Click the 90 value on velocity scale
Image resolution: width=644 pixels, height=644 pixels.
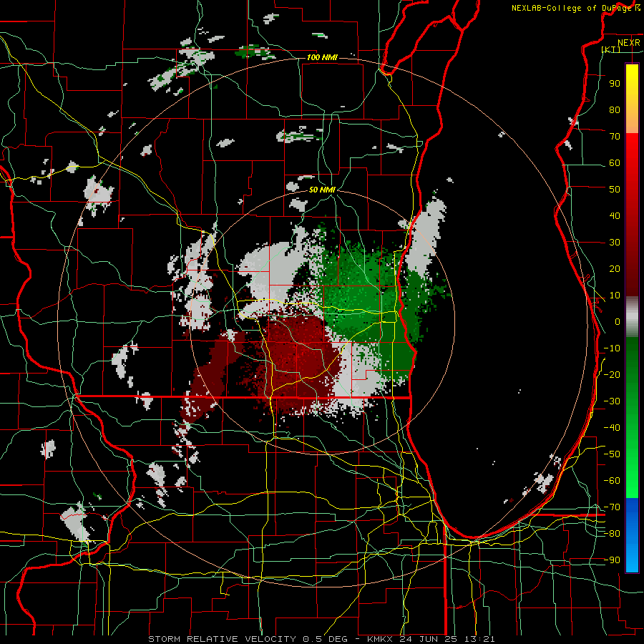click(x=615, y=84)
